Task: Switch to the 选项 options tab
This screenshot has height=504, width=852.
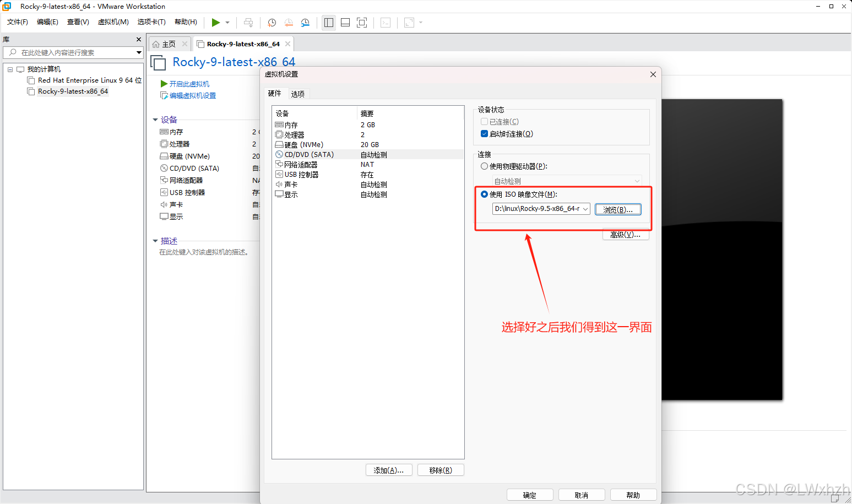Action: click(x=298, y=94)
